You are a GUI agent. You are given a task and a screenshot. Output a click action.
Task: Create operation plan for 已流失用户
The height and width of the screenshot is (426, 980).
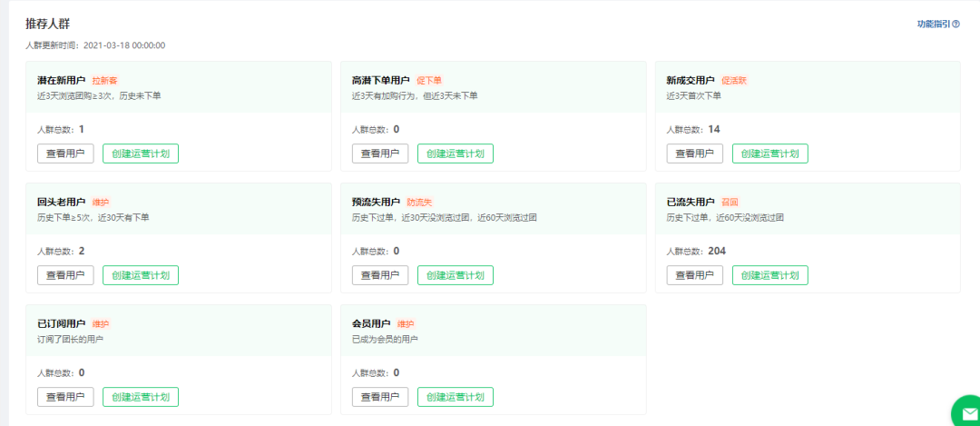(770, 275)
